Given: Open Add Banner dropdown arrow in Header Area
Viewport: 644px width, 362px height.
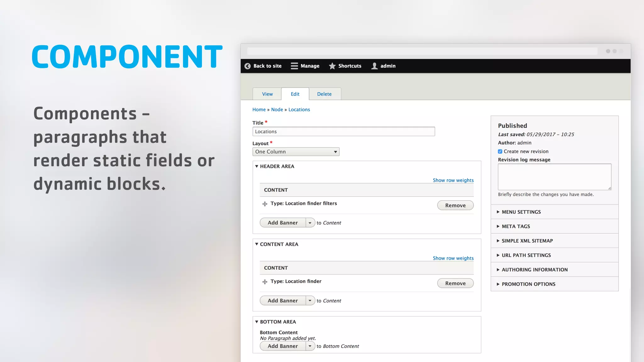Looking at the screenshot, I should point(310,223).
